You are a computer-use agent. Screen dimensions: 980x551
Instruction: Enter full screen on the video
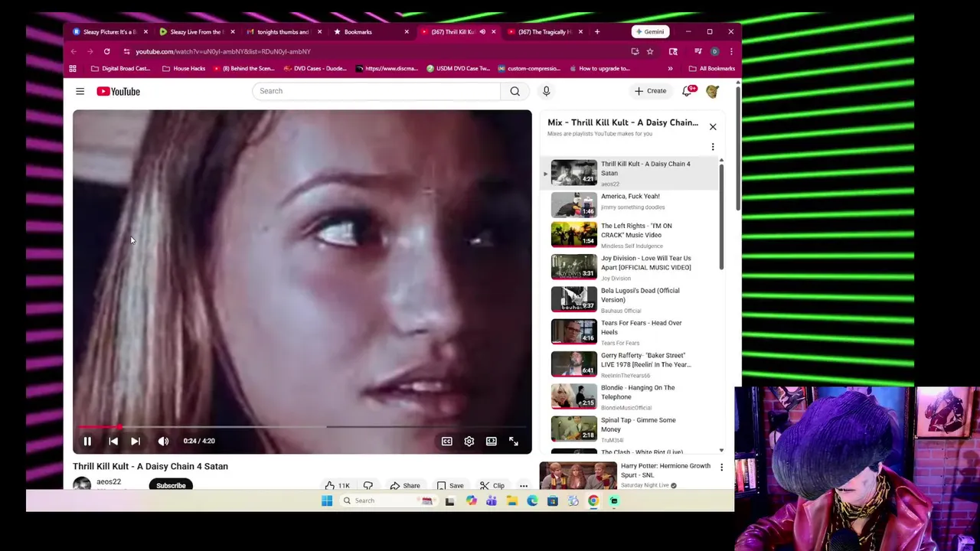coord(514,441)
